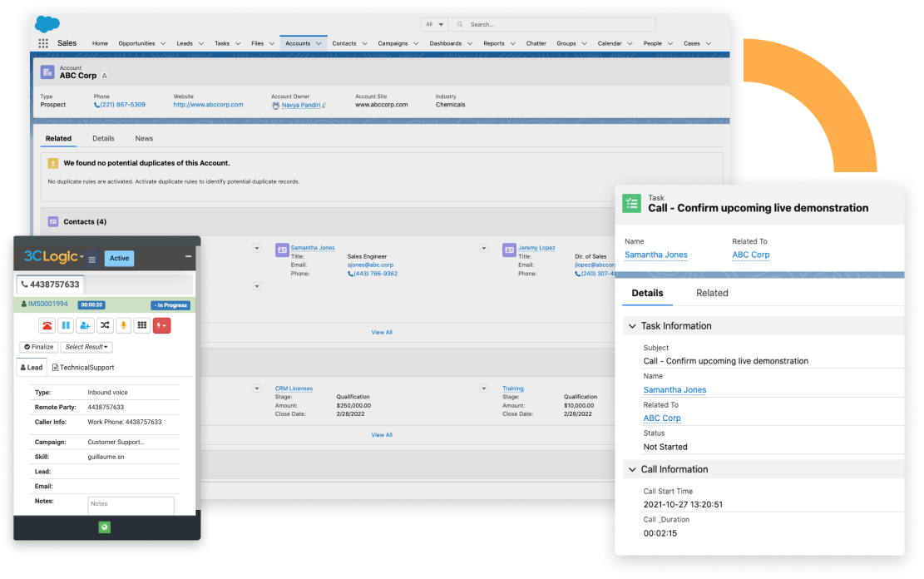Switch to the account Details tab
The image size is (924, 579).
click(x=103, y=139)
